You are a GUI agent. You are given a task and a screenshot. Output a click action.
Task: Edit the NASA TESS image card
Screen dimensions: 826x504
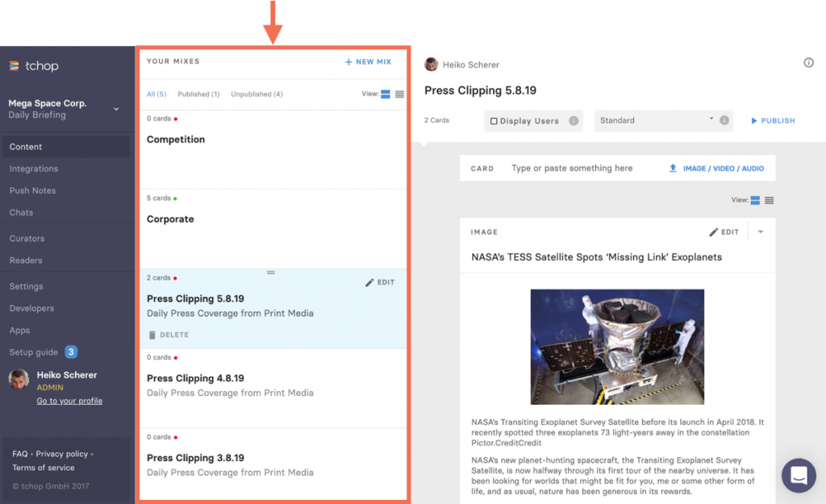click(x=724, y=231)
